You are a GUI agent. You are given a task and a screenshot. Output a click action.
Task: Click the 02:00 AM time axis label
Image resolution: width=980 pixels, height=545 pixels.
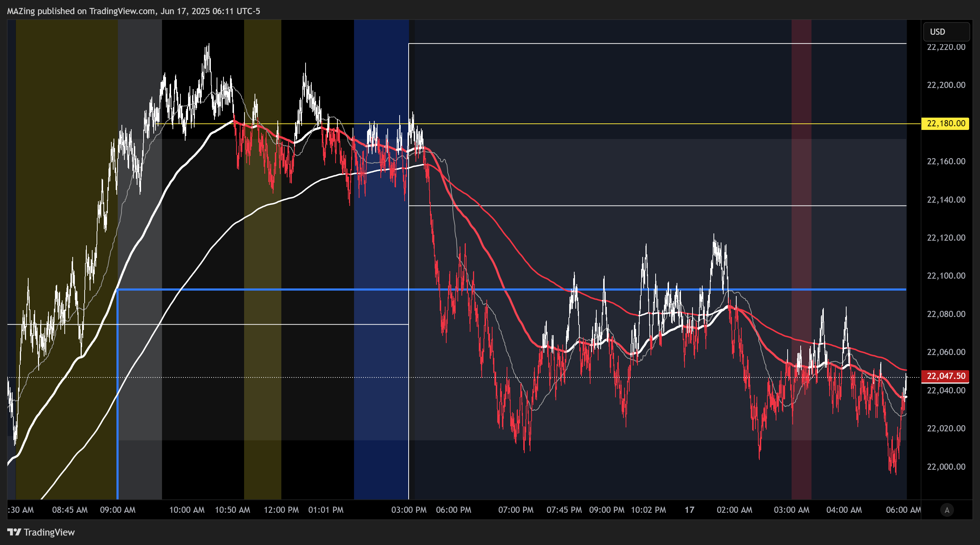pos(734,510)
